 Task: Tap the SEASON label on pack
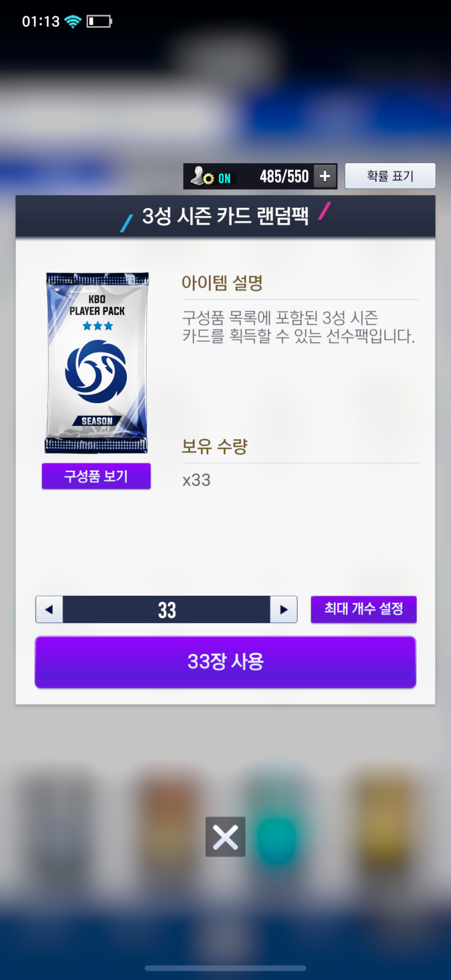click(x=97, y=421)
